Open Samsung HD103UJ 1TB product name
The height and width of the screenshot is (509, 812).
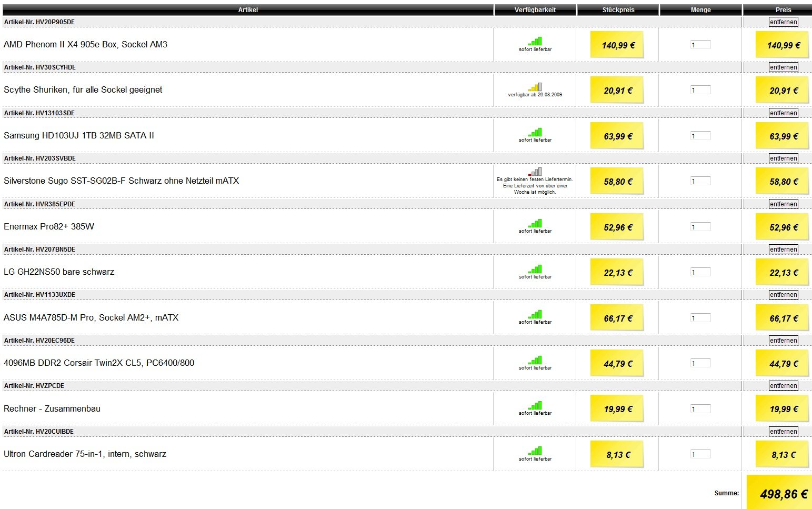coord(79,136)
